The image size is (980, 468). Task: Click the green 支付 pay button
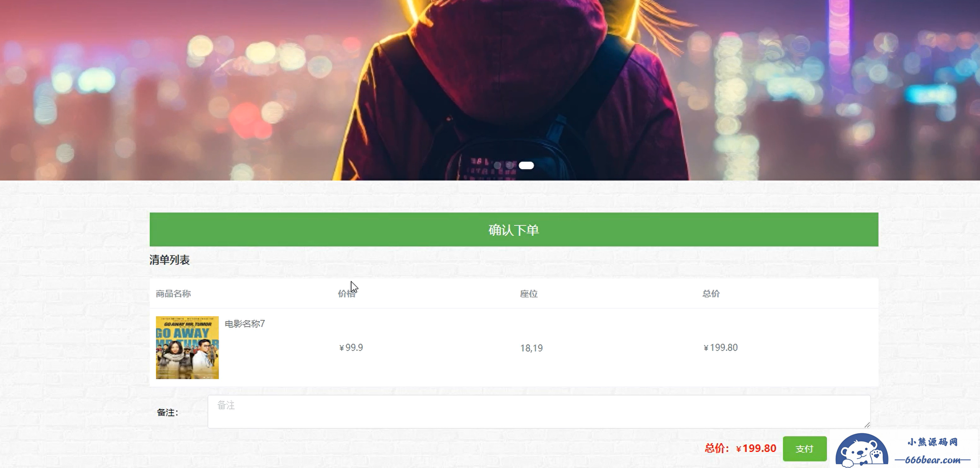805,449
